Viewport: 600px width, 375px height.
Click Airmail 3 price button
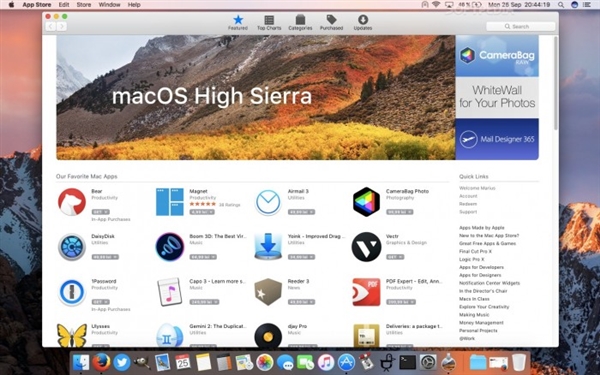point(301,212)
